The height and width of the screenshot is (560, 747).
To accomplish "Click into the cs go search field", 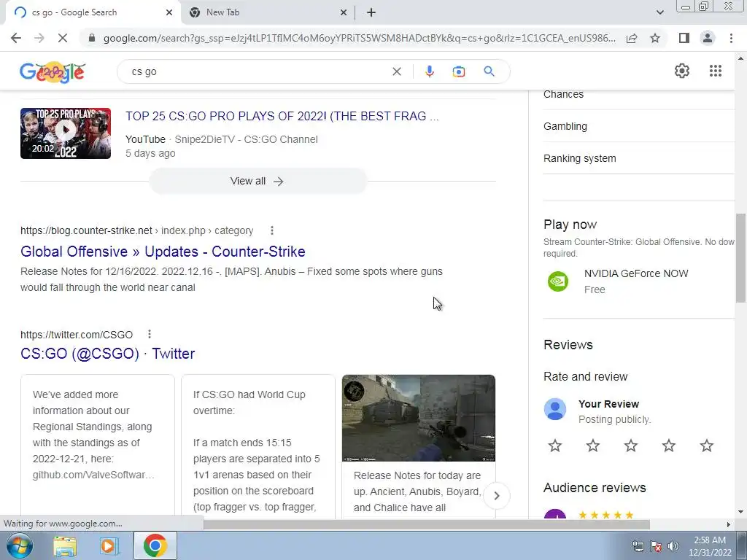I will coord(258,72).
